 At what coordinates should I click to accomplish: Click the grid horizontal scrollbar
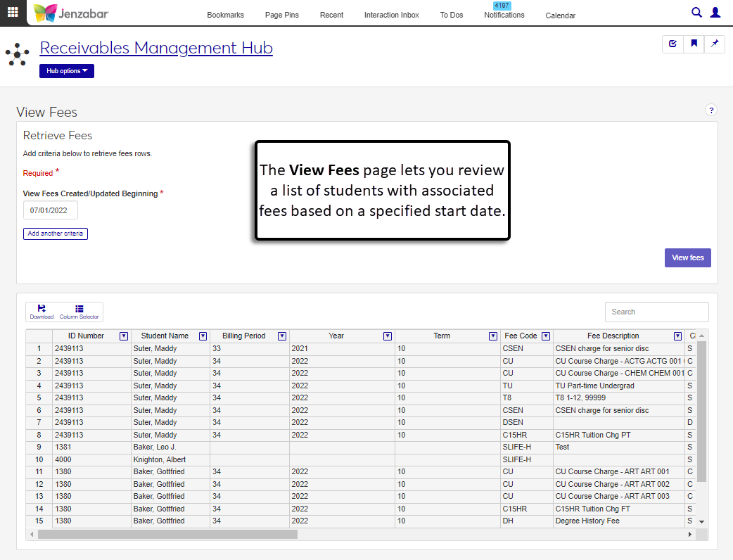click(168, 535)
